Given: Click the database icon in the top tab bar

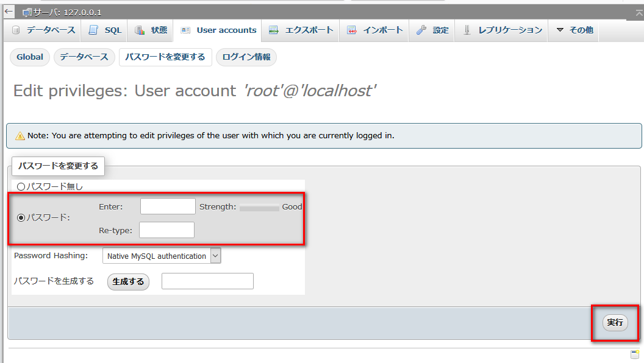Looking at the screenshot, I should pos(16,30).
